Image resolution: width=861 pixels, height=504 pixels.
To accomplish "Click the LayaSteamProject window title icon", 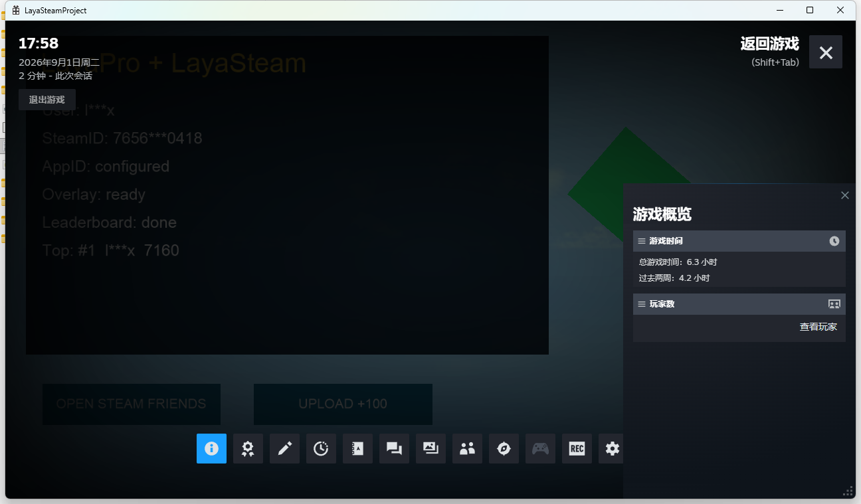I will pyautogui.click(x=16, y=11).
